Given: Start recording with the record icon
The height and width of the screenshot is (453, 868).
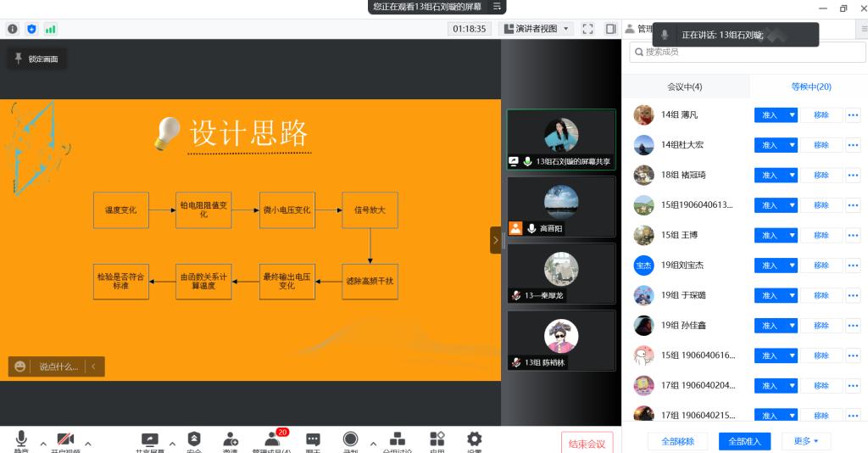Looking at the screenshot, I should (x=350, y=439).
